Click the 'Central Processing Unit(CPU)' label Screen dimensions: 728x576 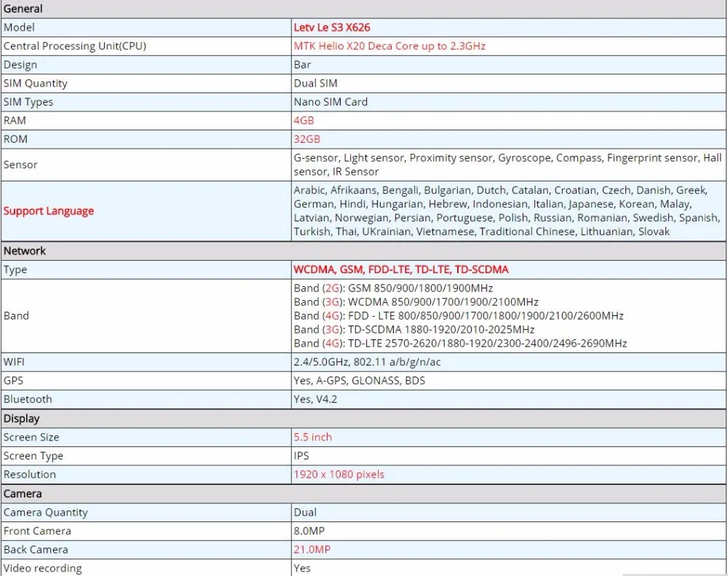(75, 46)
